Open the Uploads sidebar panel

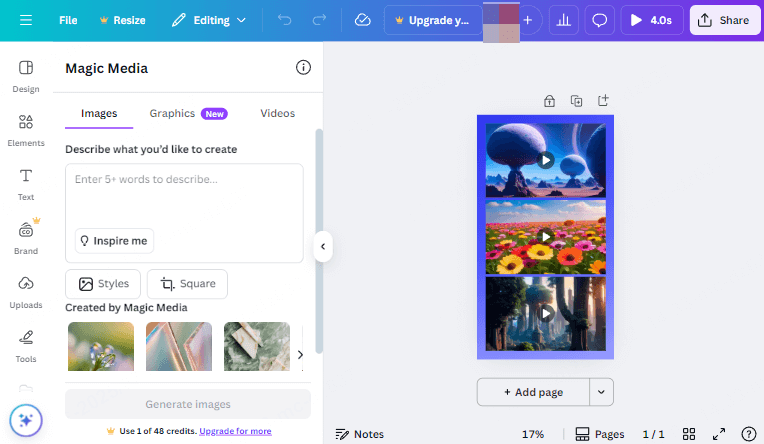point(26,293)
